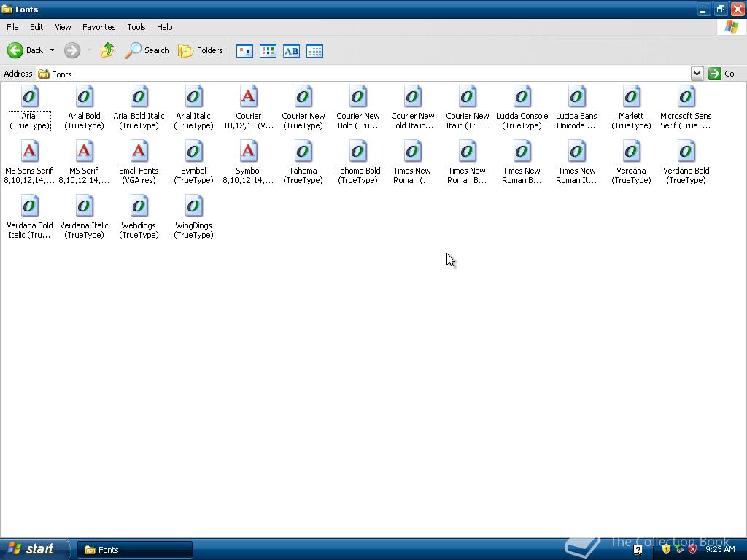
Task: Click the Address bar field
Action: [x=363, y=74]
